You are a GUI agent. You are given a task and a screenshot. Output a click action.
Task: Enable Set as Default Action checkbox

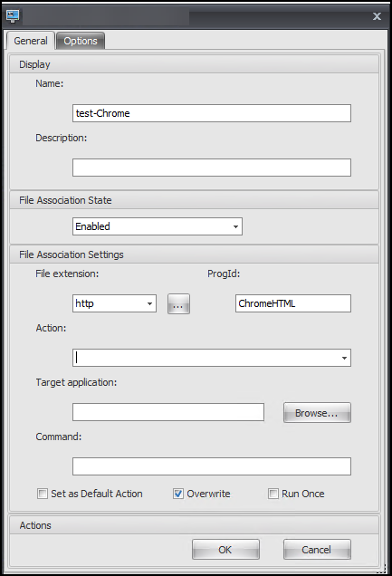[43, 494]
